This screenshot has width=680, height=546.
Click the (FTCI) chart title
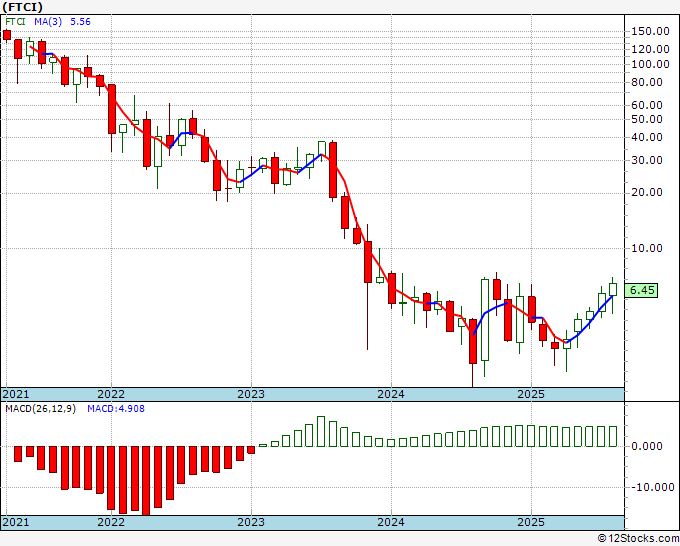click(23, 7)
